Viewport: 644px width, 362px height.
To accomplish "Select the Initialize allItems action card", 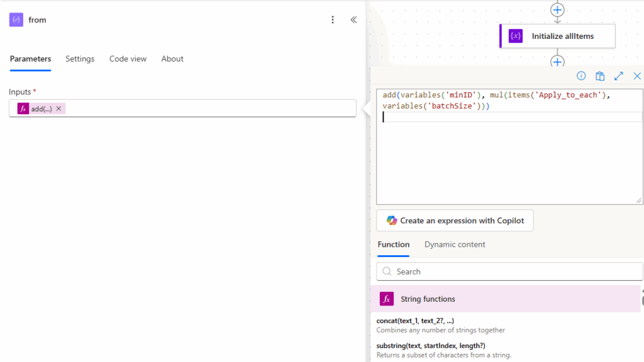I will [557, 36].
